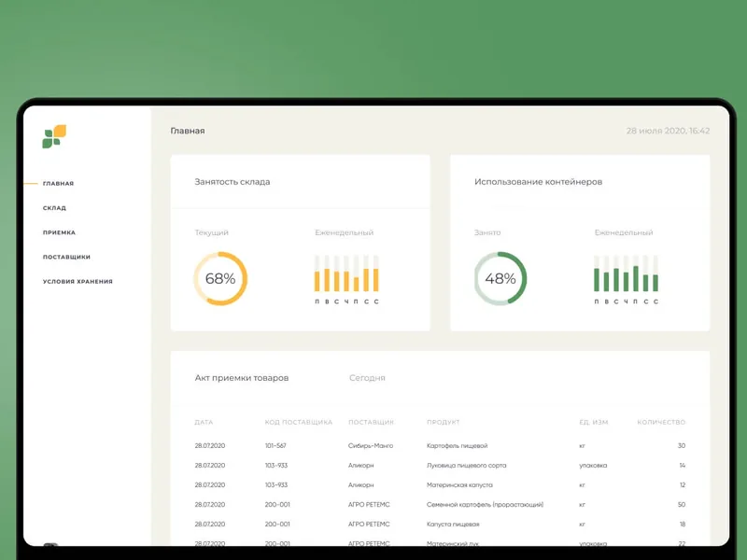Click code 103-933 in Луковица пищевого сорта row
The image size is (747, 560).
[x=276, y=465]
